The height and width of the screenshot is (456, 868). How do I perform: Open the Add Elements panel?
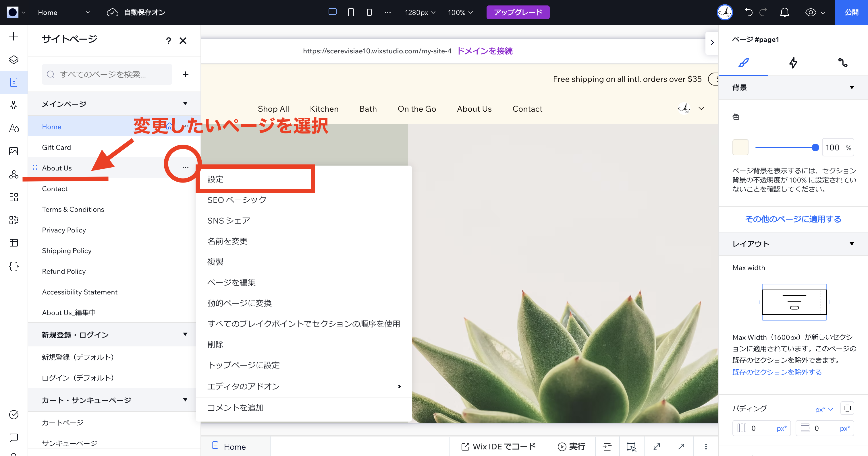[x=13, y=36]
